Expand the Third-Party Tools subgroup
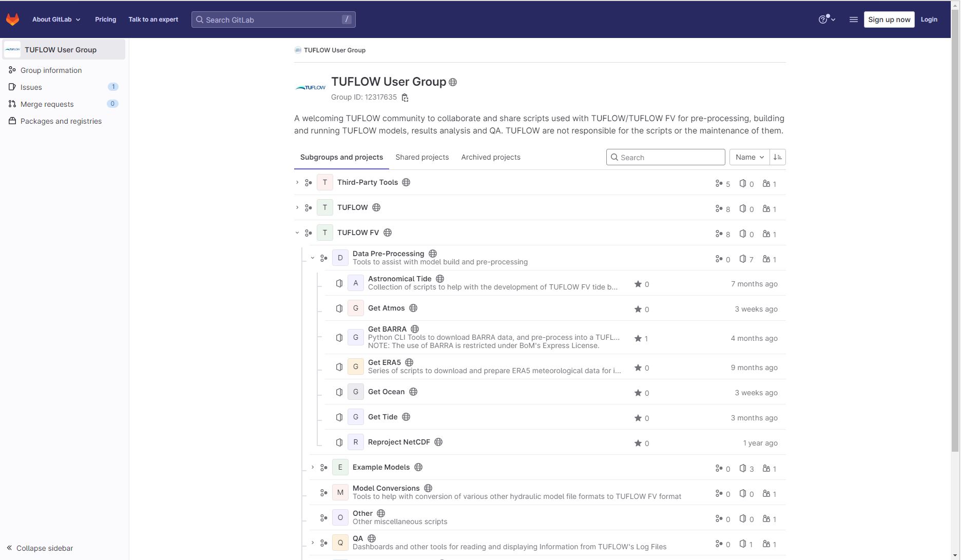 pyautogui.click(x=297, y=182)
